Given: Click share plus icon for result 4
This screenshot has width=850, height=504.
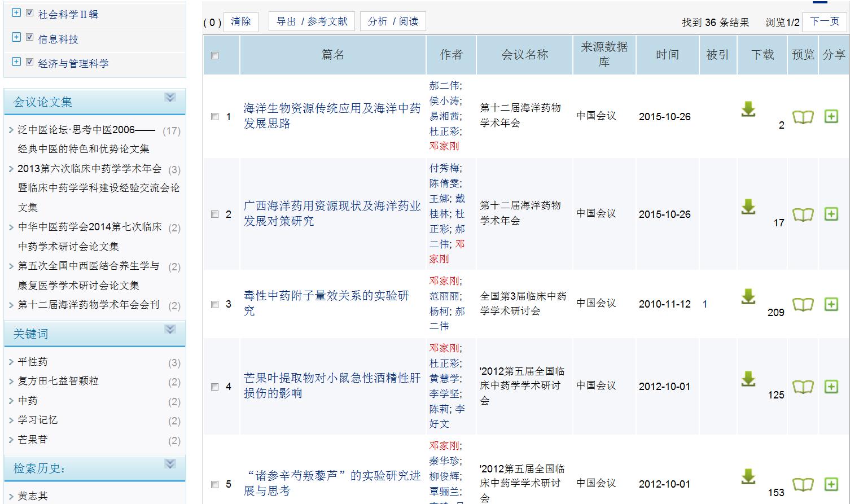Looking at the screenshot, I should click(831, 387).
